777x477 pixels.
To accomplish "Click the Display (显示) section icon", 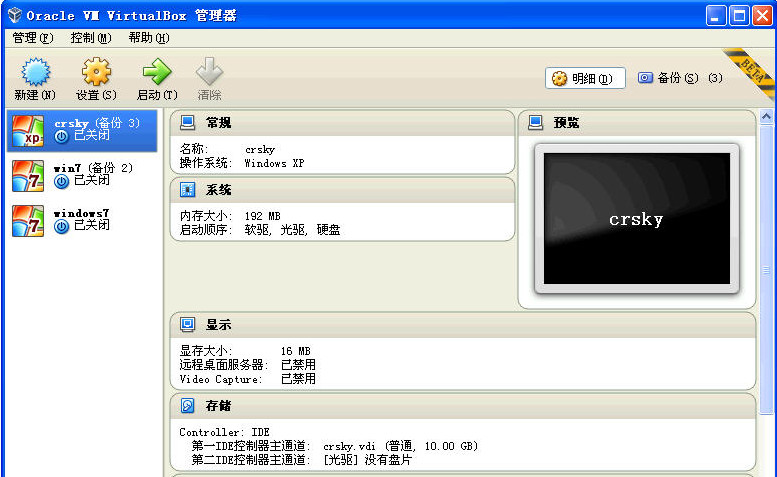I will [187, 324].
